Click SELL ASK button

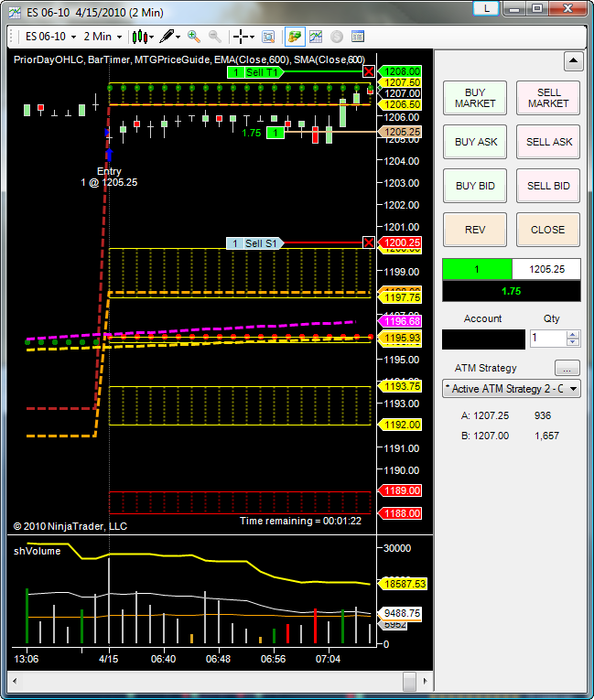point(548,142)
